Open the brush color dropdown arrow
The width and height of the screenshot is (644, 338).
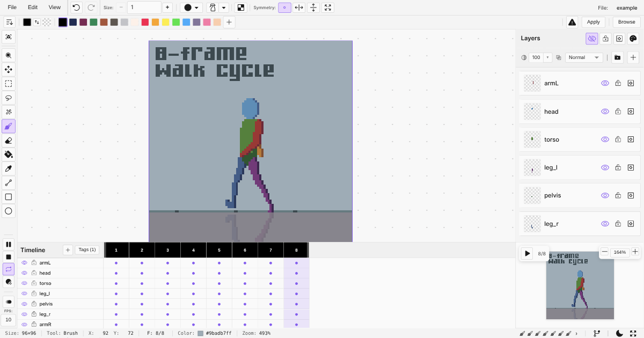pos(196,8)
